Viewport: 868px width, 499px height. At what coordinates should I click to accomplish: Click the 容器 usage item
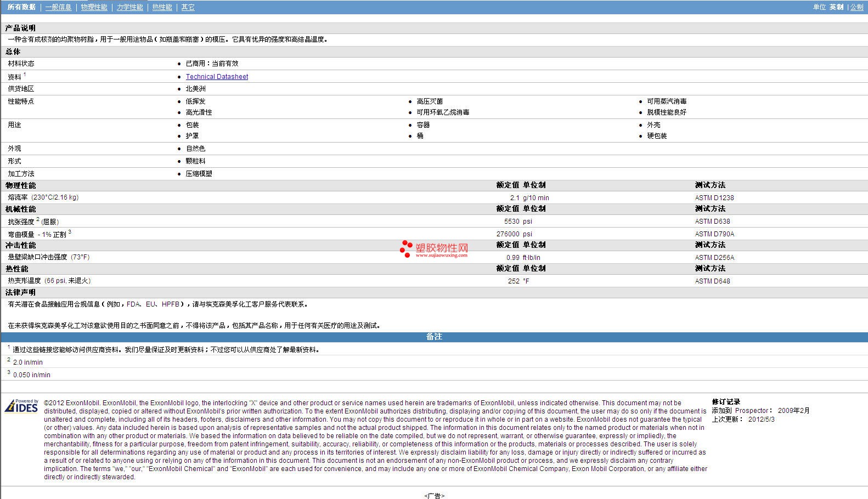[x=423, y=125]
